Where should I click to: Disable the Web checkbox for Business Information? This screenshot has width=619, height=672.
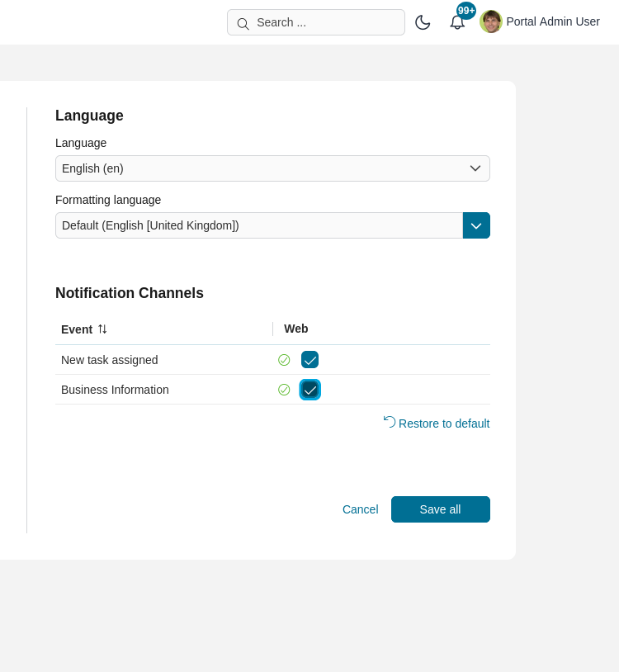(x=309, y=390)
